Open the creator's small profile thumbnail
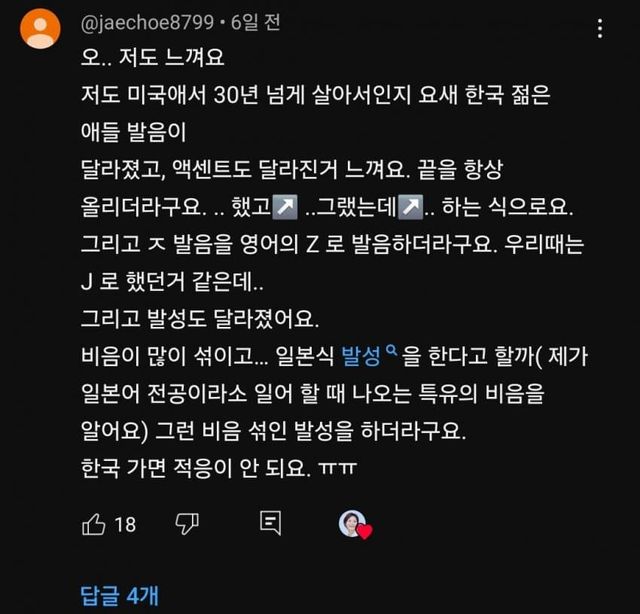Image resolution: width=640 pixels, height=614 pixels. coord(351,523)
